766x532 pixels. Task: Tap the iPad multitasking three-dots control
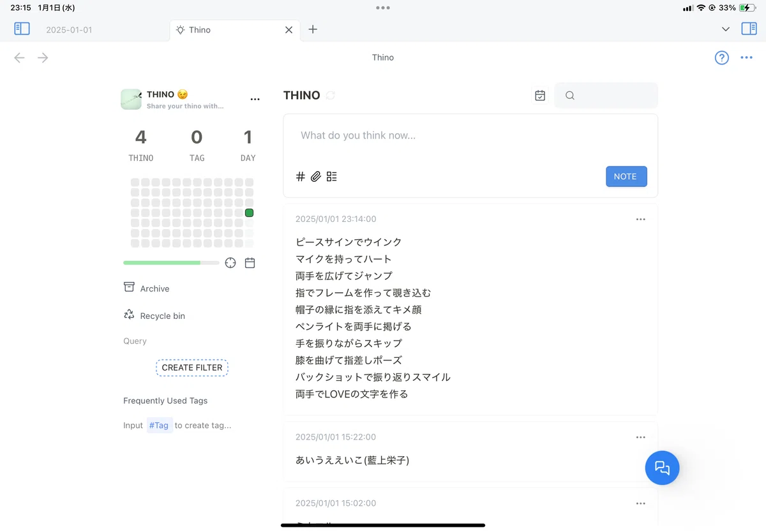(x=383, y=8)
